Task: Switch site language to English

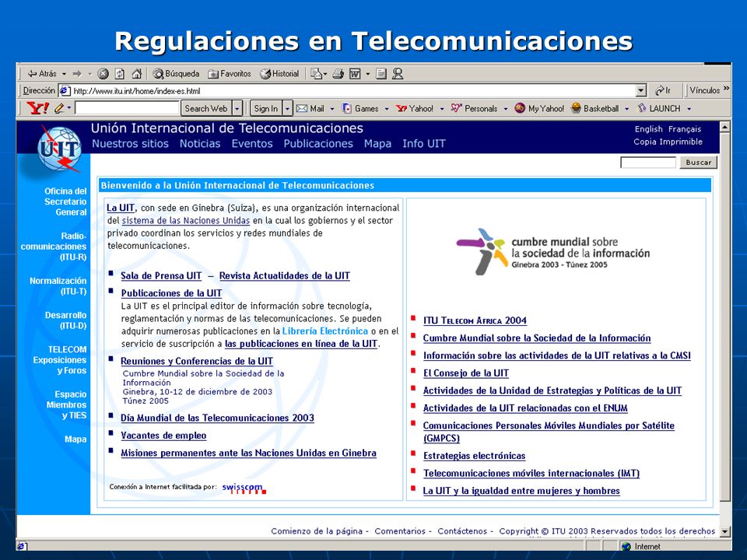Action: point(648,129)
